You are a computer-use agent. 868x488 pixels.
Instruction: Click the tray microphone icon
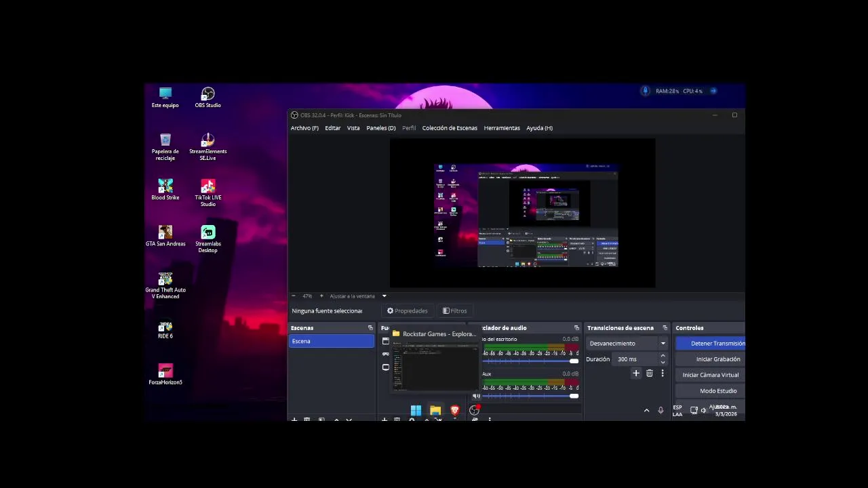click(x=660, y=410)
